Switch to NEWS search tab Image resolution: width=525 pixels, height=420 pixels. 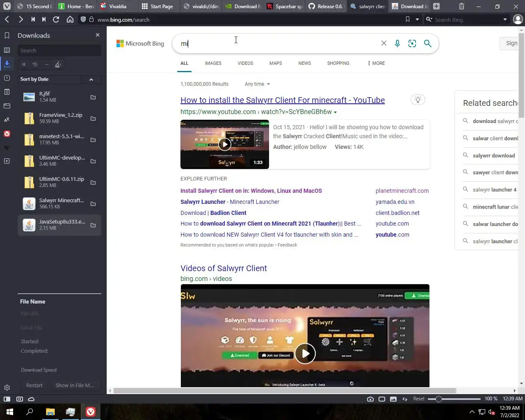304,63
